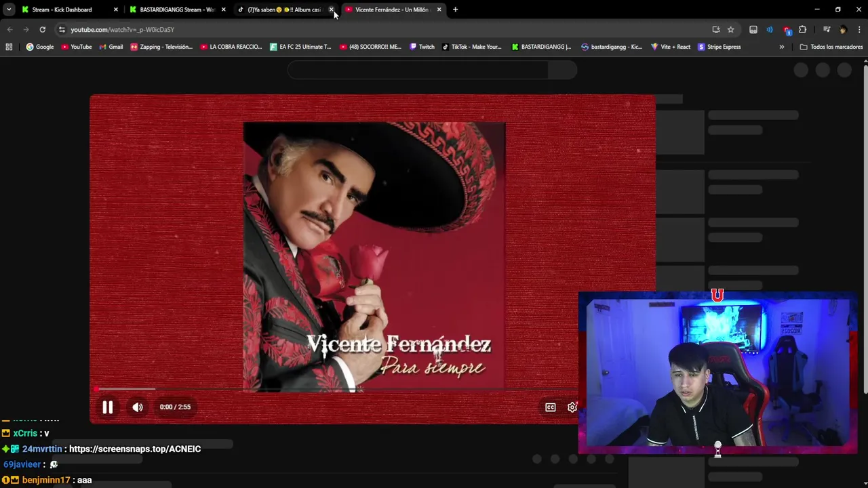Open the Chrome profile avatar
The width and height of the screenshot is (868, 488).
pos(843,29)
